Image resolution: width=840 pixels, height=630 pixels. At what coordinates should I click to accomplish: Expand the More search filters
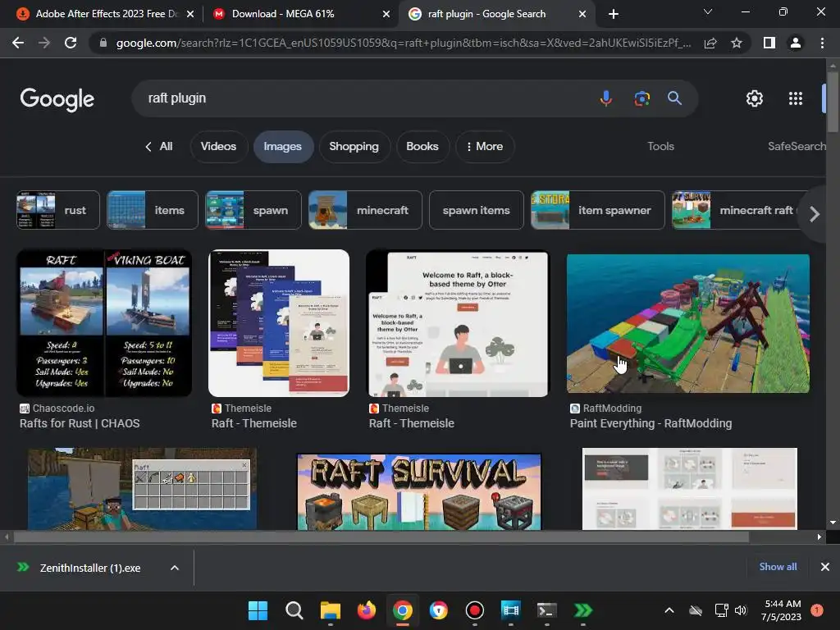[485, 147]
